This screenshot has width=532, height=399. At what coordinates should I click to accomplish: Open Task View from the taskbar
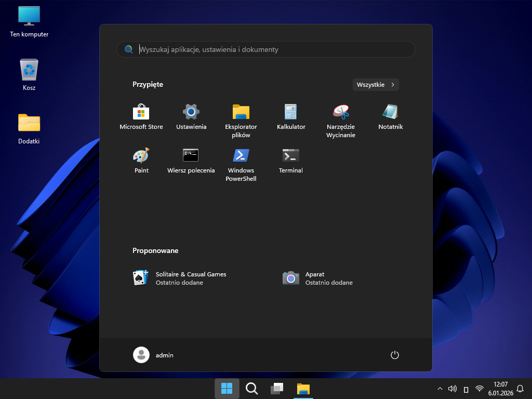[x=277, y=389]
